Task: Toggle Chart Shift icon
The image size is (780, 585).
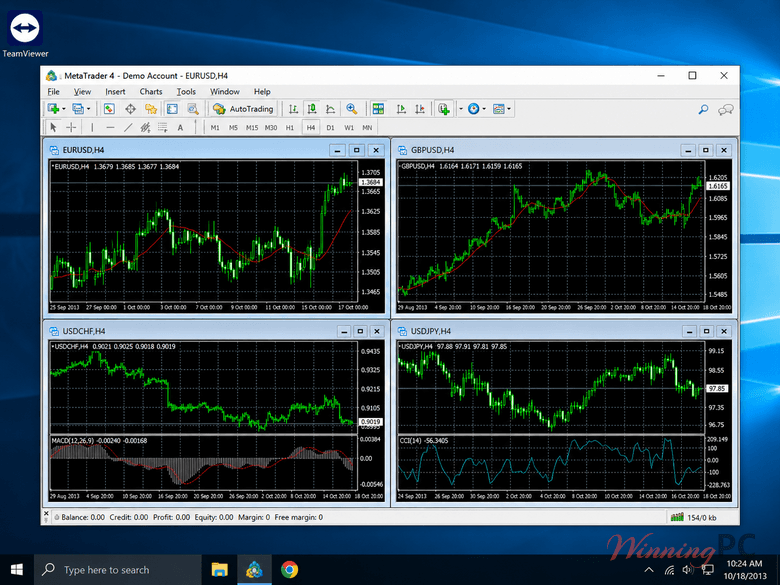Action: click(x=420, y=108)
